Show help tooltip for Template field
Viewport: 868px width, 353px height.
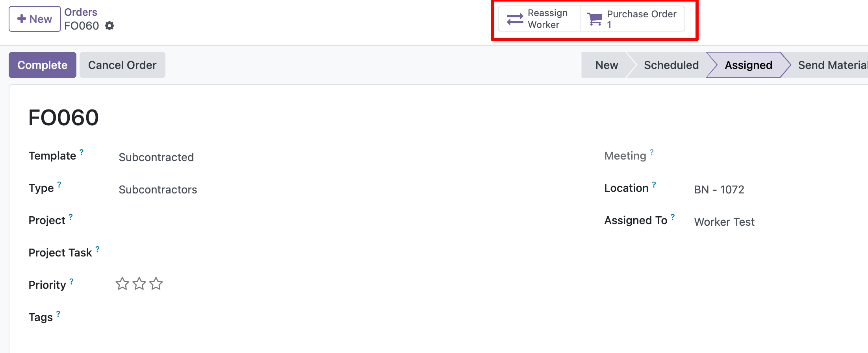[82, 152]
